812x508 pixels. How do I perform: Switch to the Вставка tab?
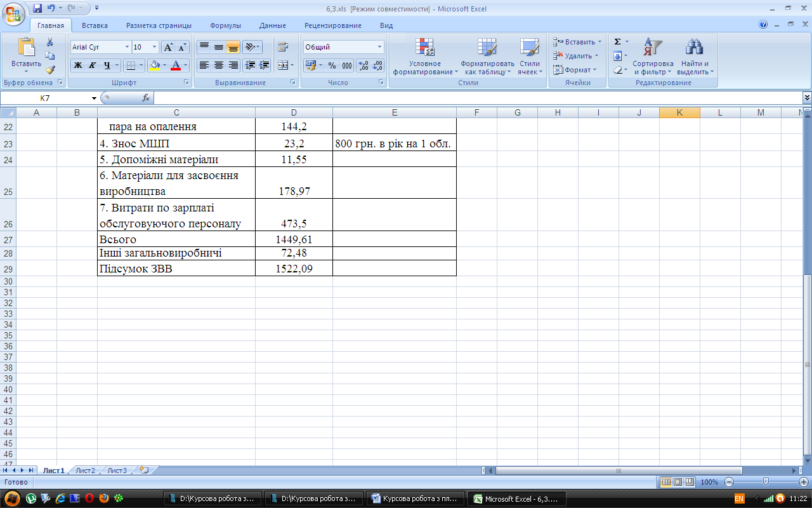tap(95, 25)
